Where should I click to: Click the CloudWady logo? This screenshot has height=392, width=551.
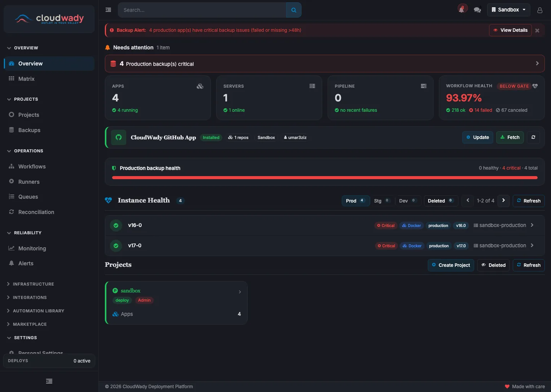pyautogui.click(x=49, y=19)
